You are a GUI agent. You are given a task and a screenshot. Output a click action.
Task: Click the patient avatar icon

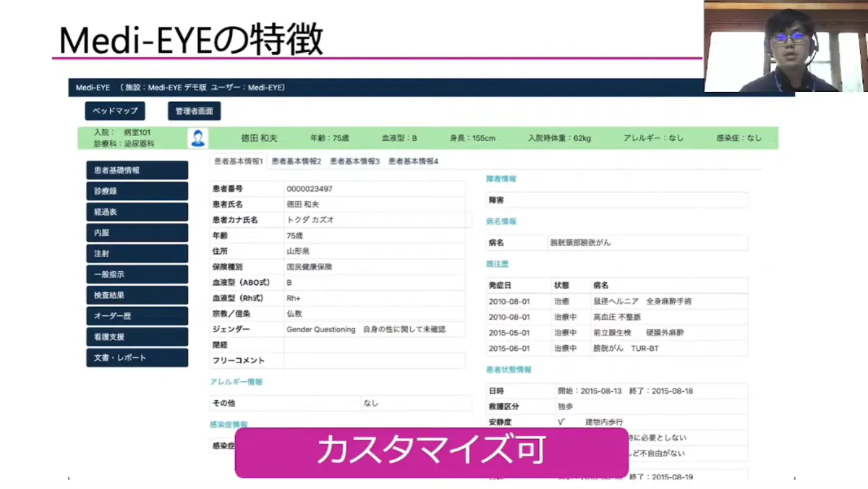coord(197,137)
